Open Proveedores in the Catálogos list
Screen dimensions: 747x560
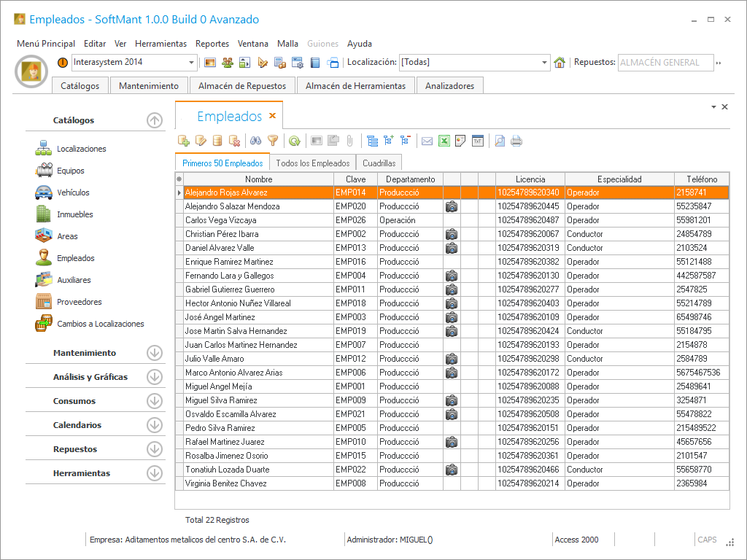click(79, 302)
